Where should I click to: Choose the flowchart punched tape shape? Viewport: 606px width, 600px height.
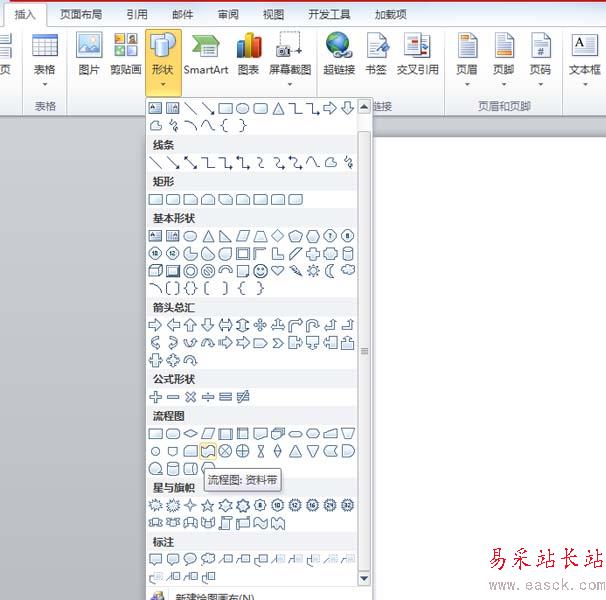coord(208,451)
